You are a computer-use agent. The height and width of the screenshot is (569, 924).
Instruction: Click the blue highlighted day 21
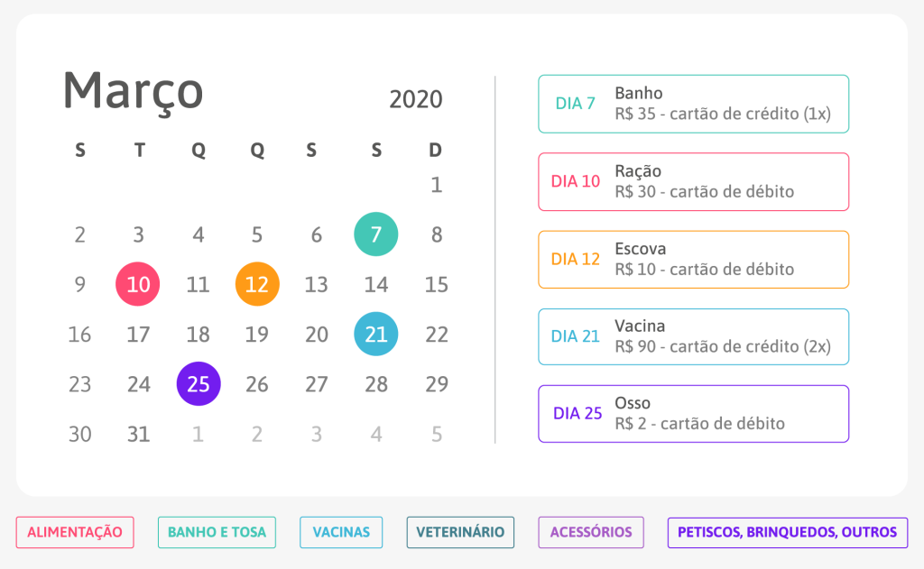tap(375, 335)
